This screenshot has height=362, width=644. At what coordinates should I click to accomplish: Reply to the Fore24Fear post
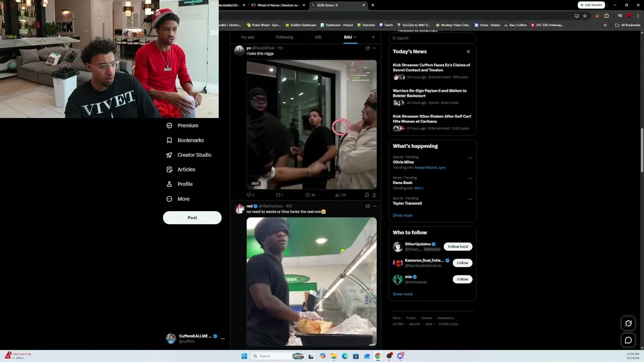[x=250, y=195]
